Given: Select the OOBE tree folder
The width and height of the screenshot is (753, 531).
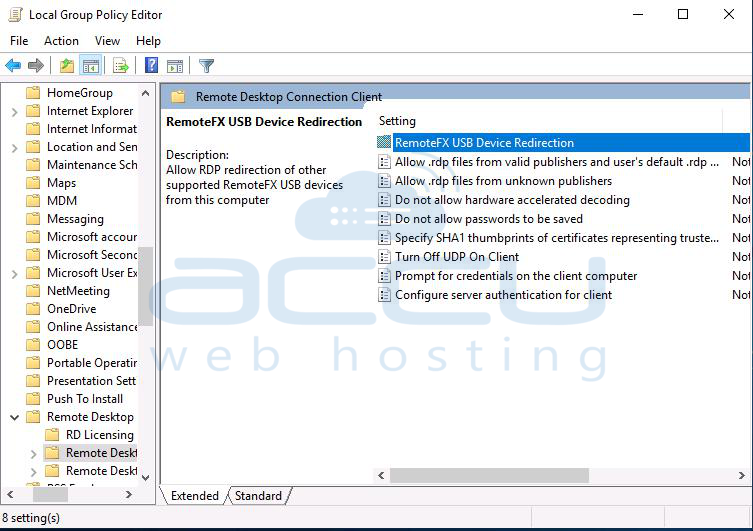Looking at the screenshot, I should pos(62,345).
